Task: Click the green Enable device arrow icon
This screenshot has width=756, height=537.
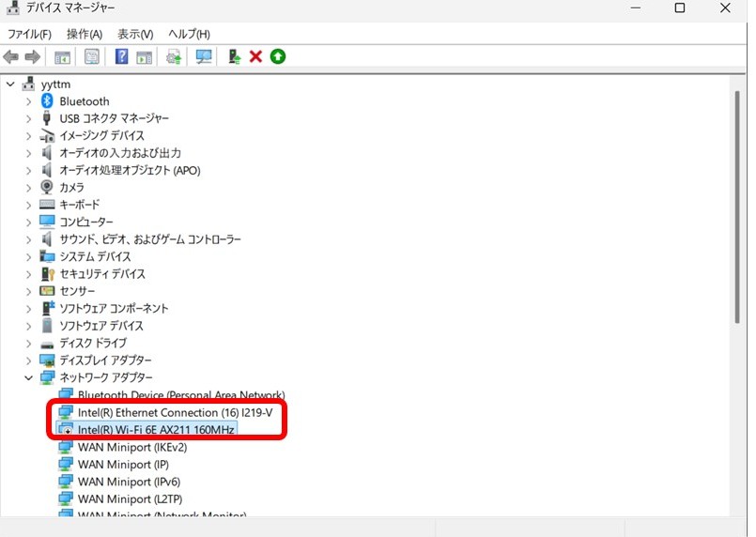Action: point(277,57)
